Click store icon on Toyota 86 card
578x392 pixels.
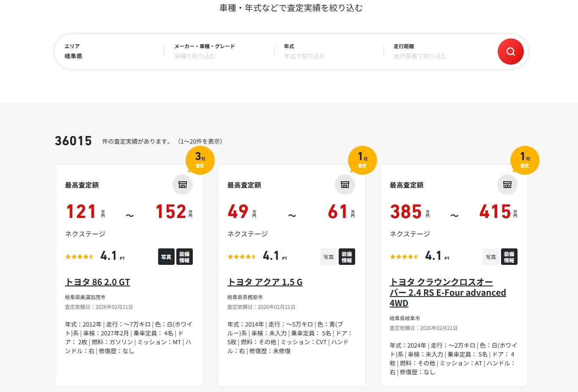pyautogui.click(x=183, y=185)
